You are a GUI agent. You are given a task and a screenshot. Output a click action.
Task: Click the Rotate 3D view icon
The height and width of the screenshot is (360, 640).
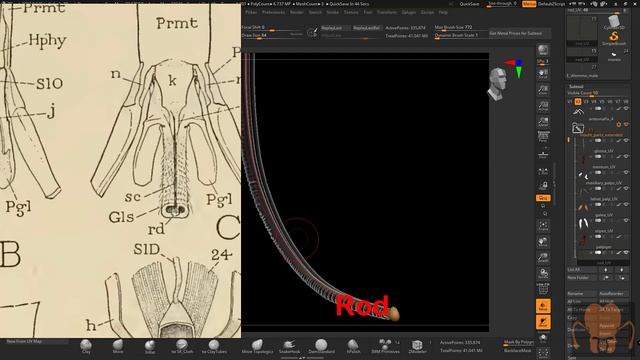pos(543,273)
